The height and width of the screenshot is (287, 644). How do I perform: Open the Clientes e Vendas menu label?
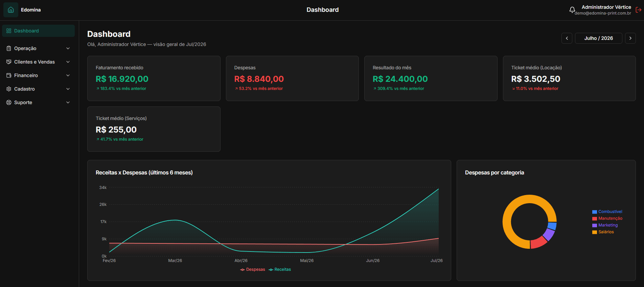34,62
